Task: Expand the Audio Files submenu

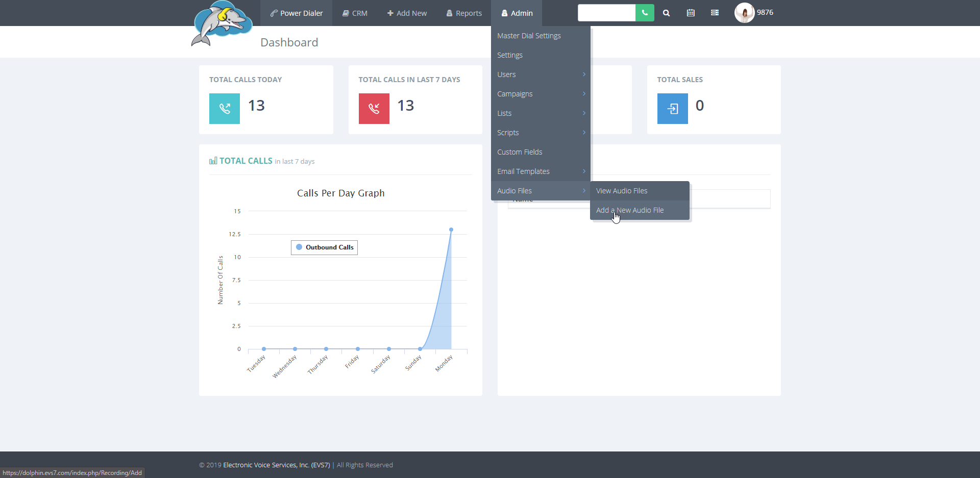Action: point(541,191)
